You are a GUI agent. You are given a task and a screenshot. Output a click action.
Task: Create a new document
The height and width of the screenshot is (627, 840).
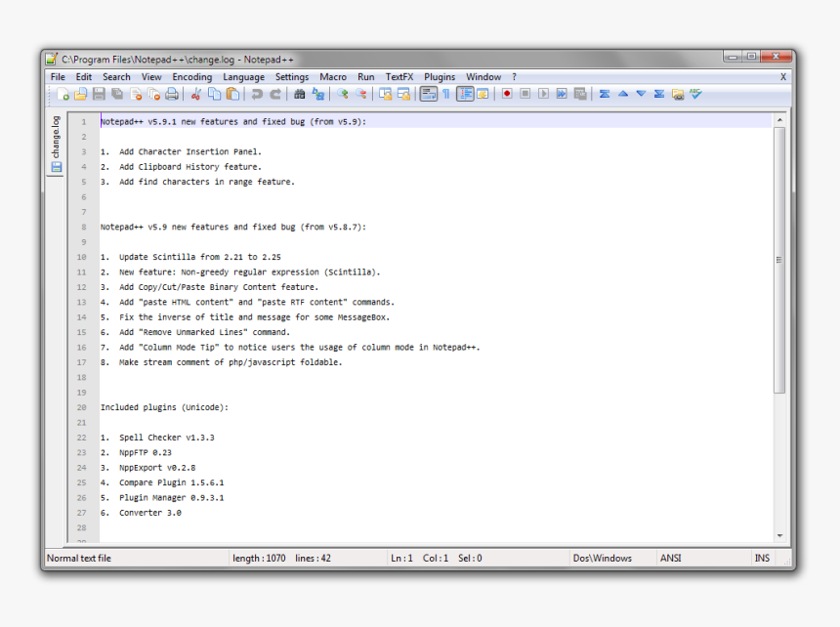pos(62,94)
